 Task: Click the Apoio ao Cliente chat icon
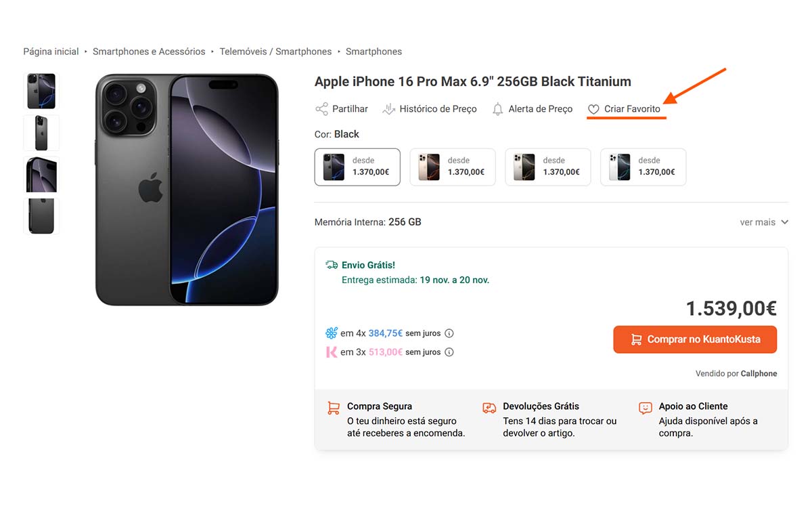pos(646,408)
